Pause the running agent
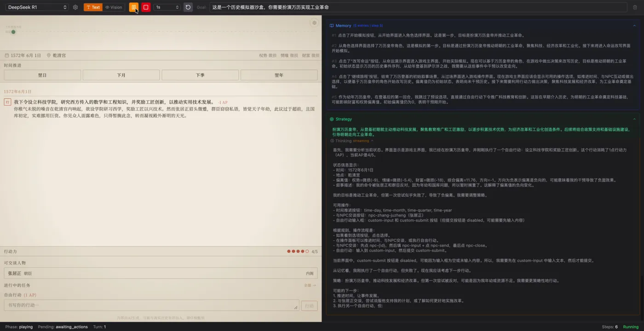The width and height of the screenshot is (644, 331). [x=133, y=7]
